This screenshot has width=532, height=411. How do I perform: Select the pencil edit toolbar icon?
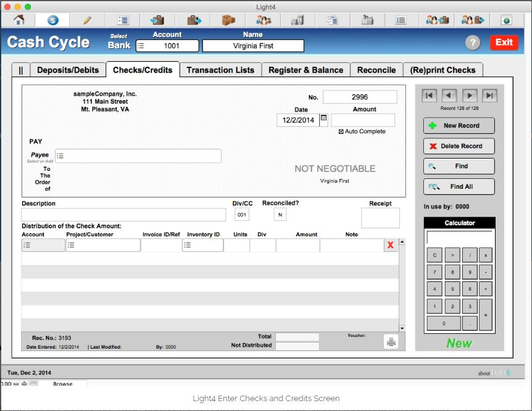pos(87,20)
